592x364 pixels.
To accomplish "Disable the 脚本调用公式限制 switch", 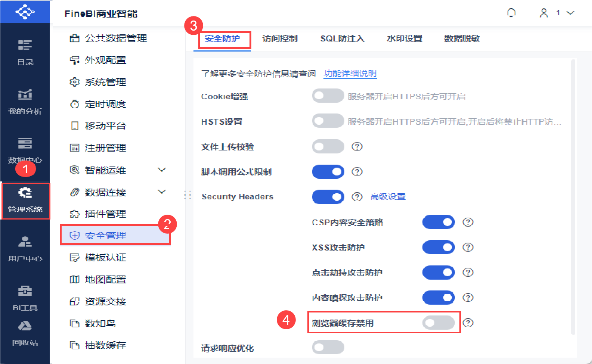I will (x=328, y=172).
